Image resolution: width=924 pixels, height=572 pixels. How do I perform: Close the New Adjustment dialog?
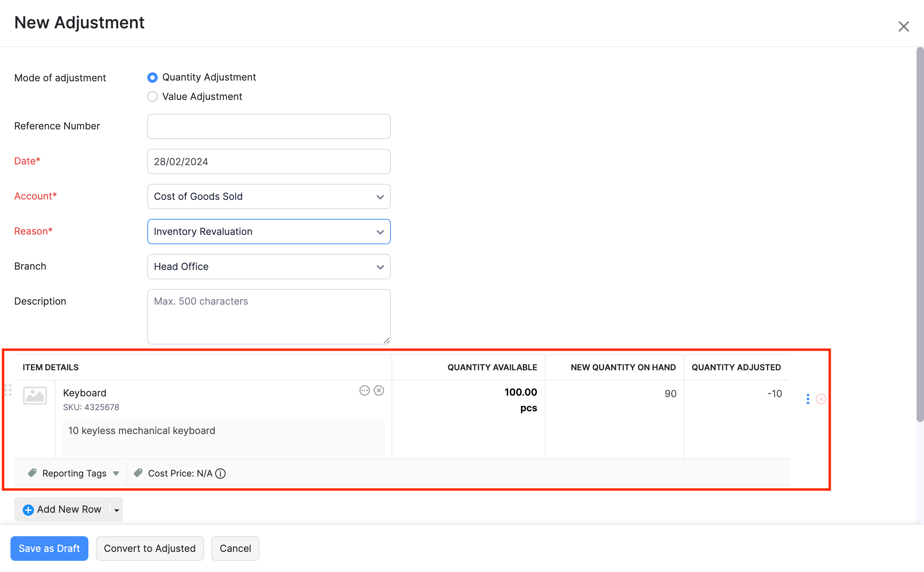coord(903,26)
